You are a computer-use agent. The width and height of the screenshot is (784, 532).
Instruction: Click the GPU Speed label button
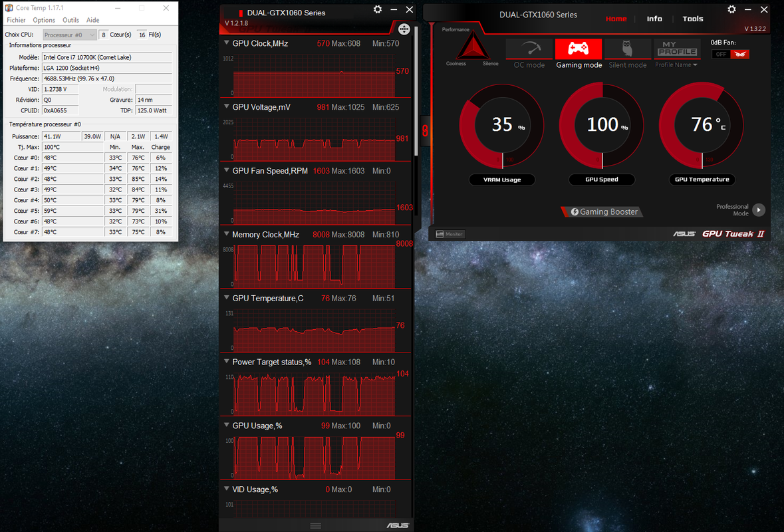point(602,180)
